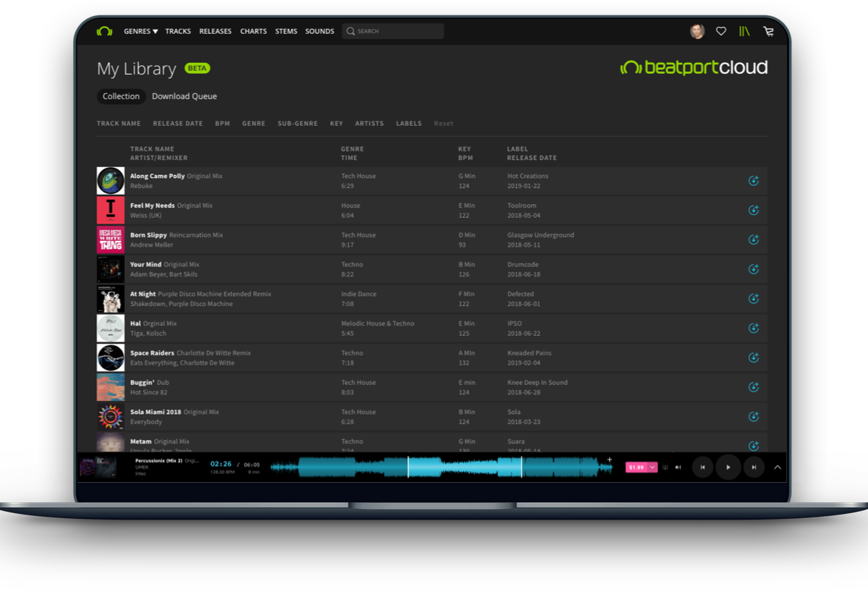Image resolution: width=868 pixels, height=592 pixels.
Task: Add Along Came Polly to download queue
Action: tap(753, 181)
